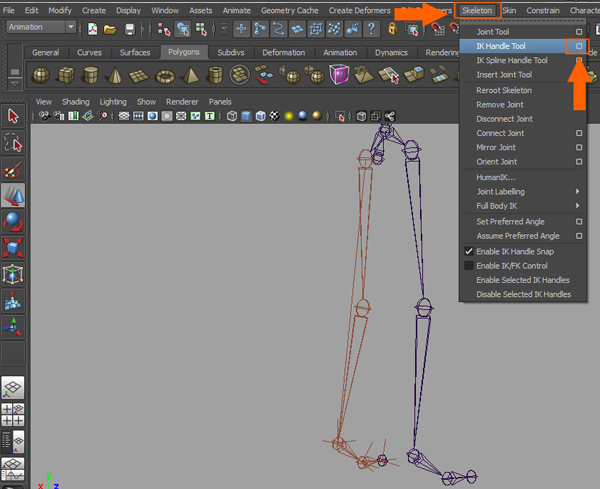Open the shelf items menu down arrow

coord(15,83)
